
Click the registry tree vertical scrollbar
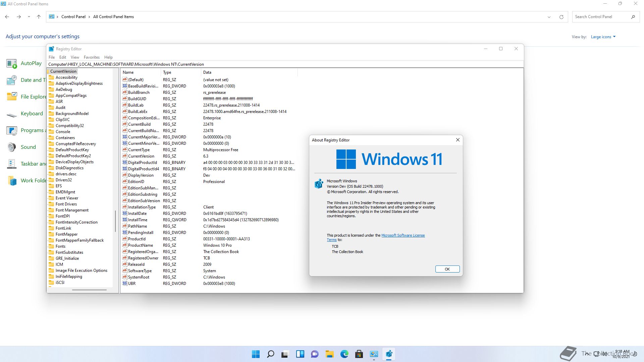pyautogui.click(x=115, y=221)
